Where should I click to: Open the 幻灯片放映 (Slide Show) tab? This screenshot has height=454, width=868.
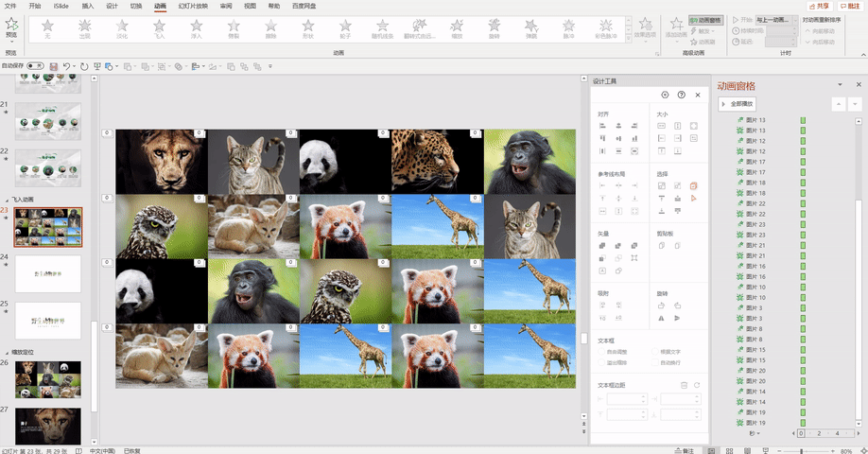192,6
